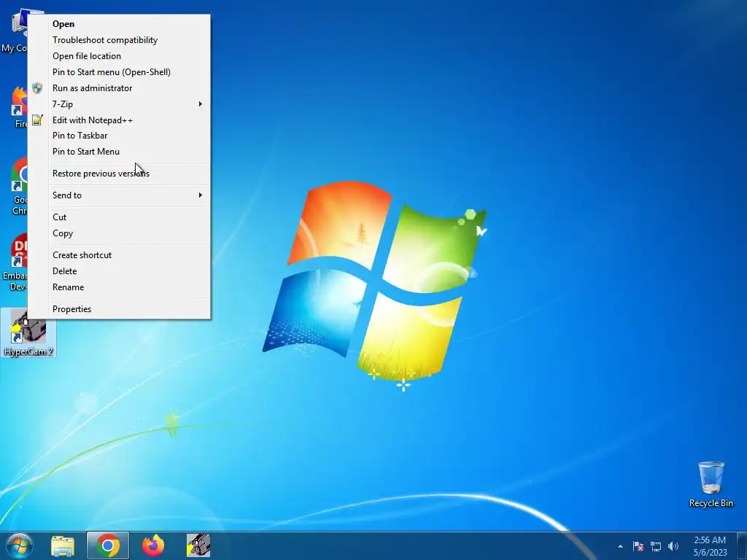Select the Embarcadero Dev-C++ desktop shortcut
This screenshot has height=560, width=747.
click(15, 262)
